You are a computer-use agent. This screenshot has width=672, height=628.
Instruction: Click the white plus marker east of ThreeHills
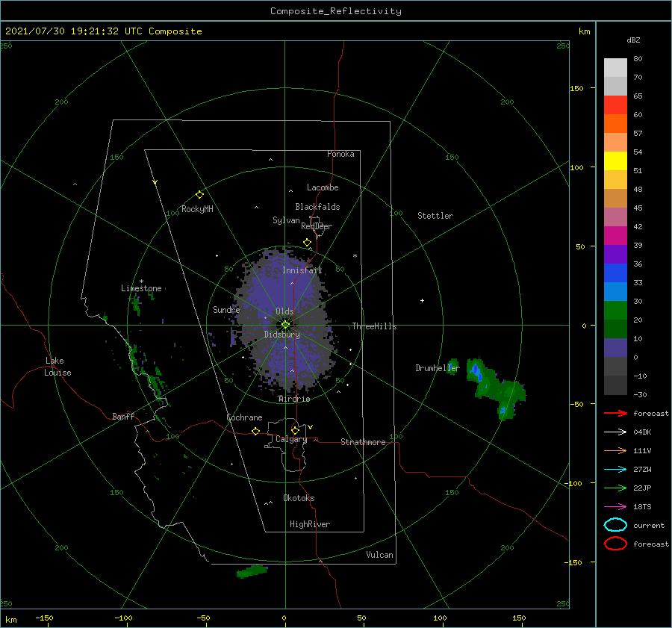pos(422,300)
